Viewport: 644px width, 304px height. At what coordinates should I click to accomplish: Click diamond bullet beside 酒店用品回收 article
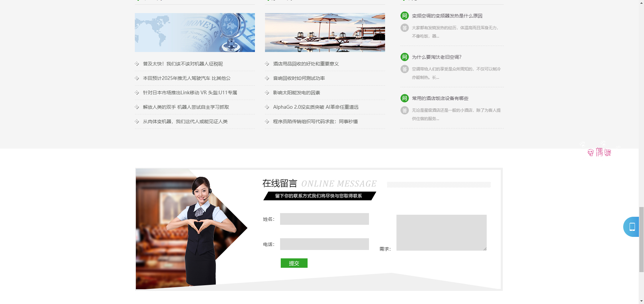pos(267,64)
